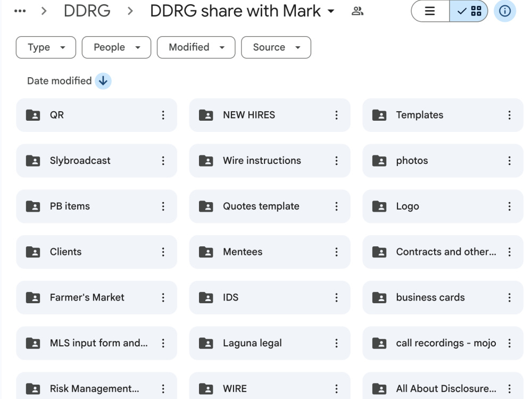Open the Source filter dropdown
532x399 pixels.
coord(276,47)
